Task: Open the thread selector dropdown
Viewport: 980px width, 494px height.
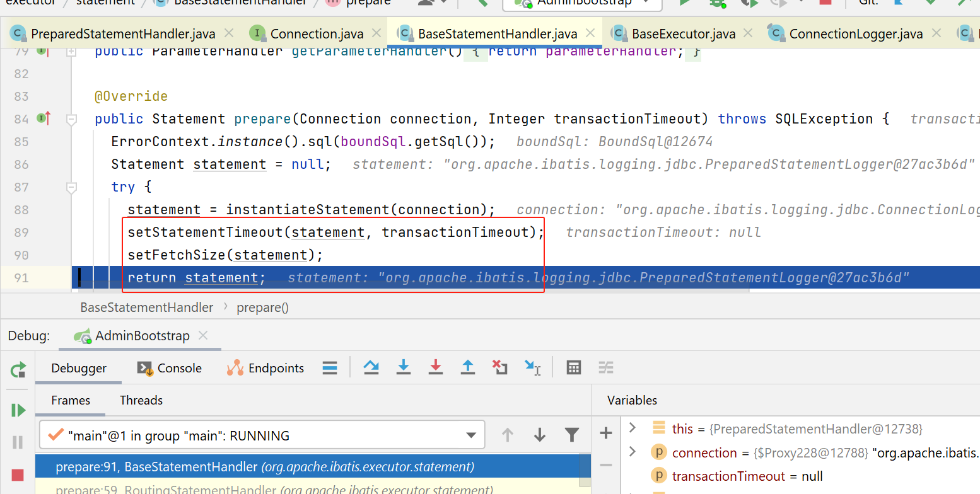Action: [x=470, y=435]
